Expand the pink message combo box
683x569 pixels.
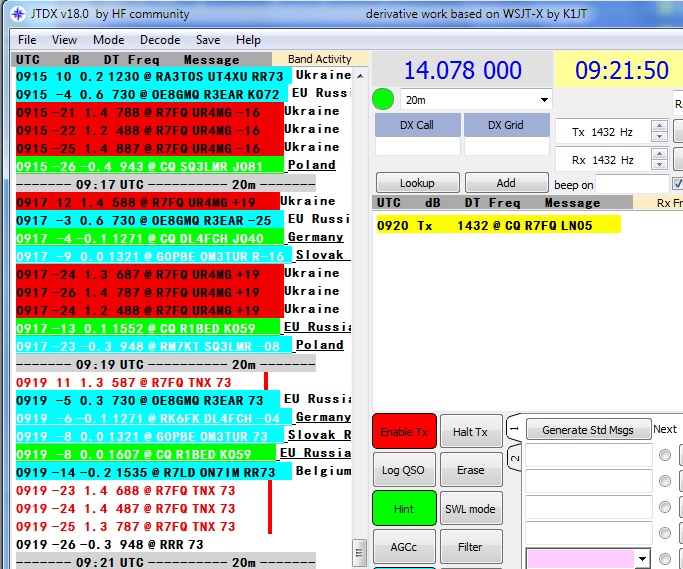641,558
